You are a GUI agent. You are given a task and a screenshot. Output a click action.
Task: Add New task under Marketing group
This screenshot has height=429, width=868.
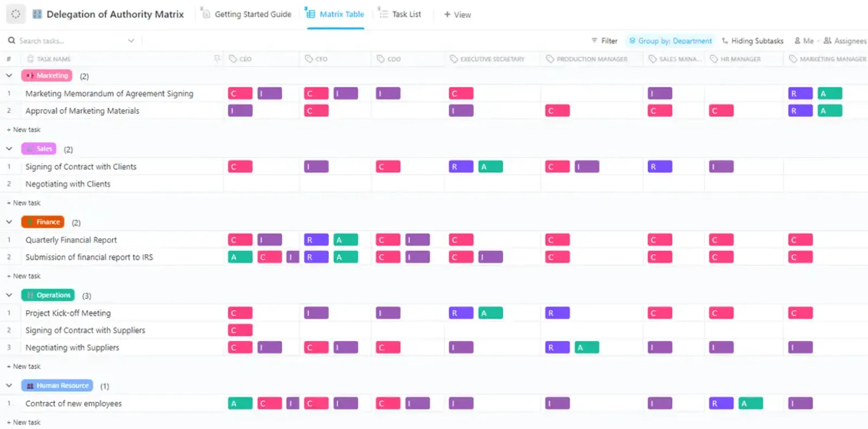click(24, 130)
